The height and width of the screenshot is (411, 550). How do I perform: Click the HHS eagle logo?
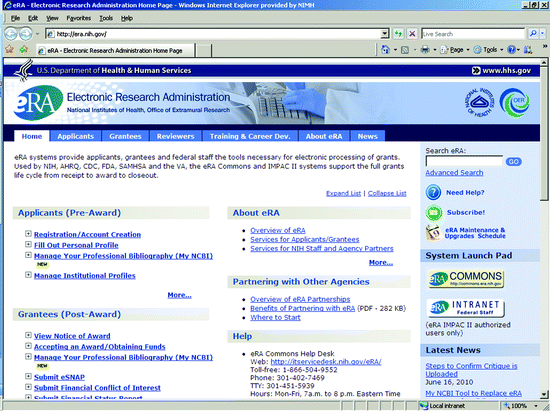click(24, 70)
